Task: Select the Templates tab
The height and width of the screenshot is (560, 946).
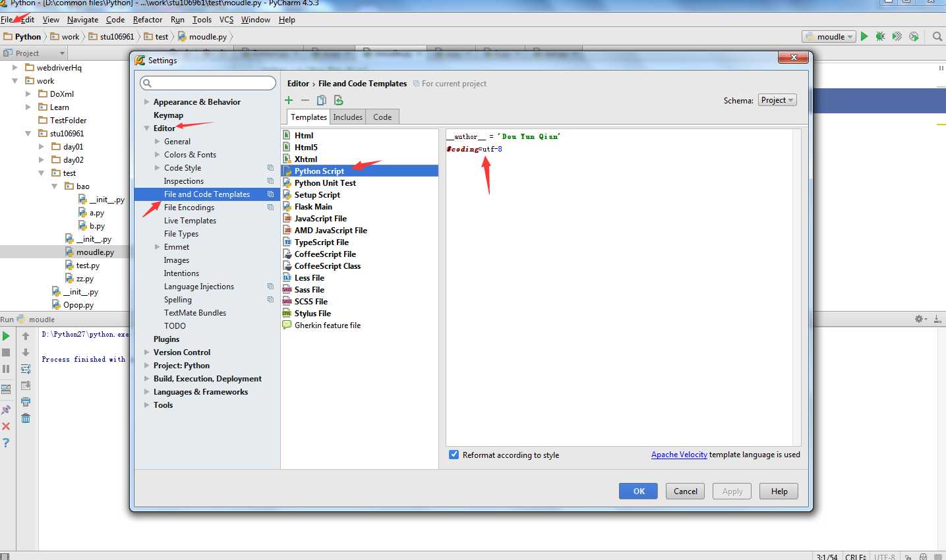Action: [x=309, y=117]
